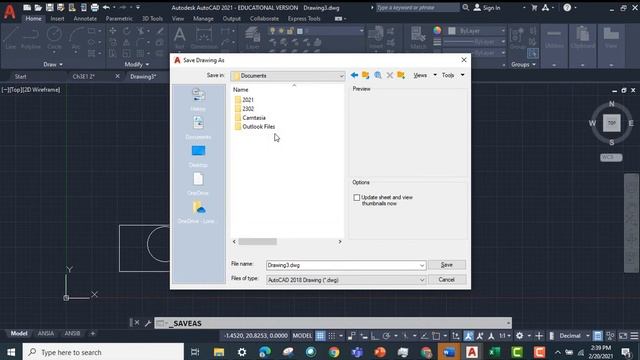Switch to the Annotate ribbon tab
This screenshot has width=640, height=360.
click(85, 18)
